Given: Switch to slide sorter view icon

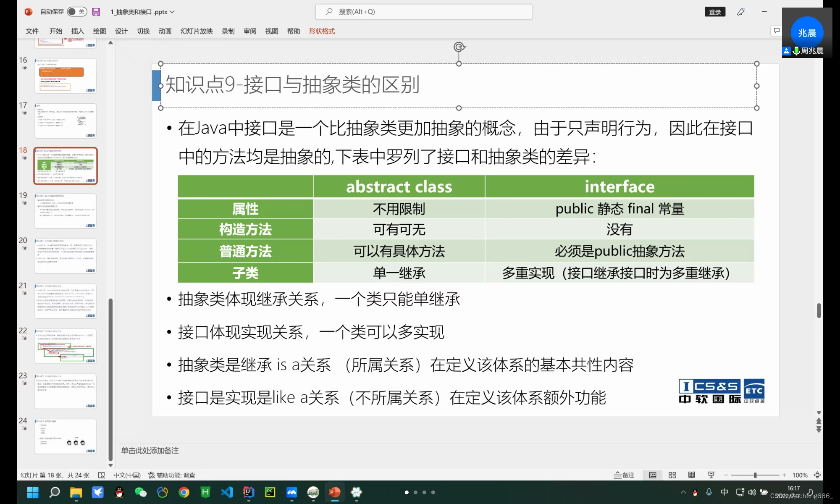Looking at the screenshot, I should click(672, 475).
